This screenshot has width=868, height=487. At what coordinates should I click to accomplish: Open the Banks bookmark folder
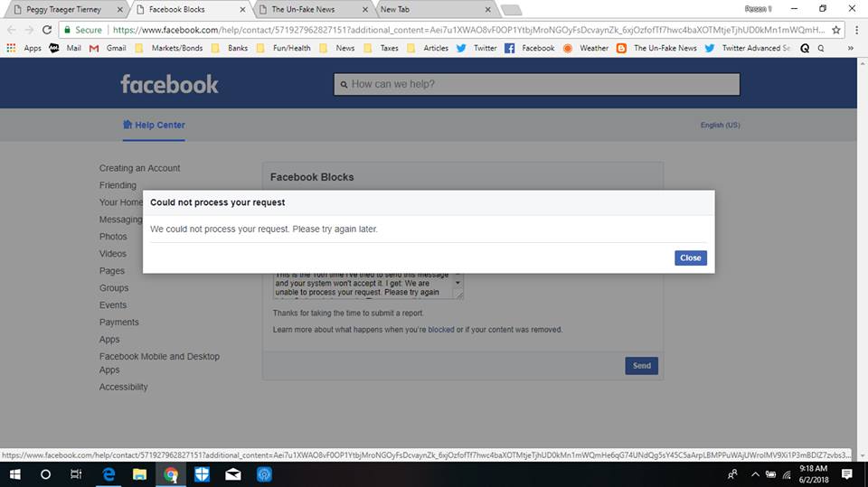click(x=230, y=48)
